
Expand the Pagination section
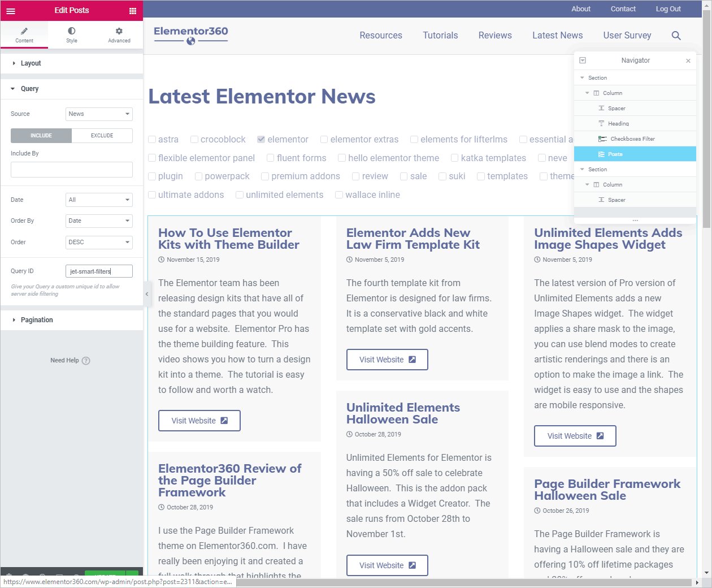coord(37,320)
